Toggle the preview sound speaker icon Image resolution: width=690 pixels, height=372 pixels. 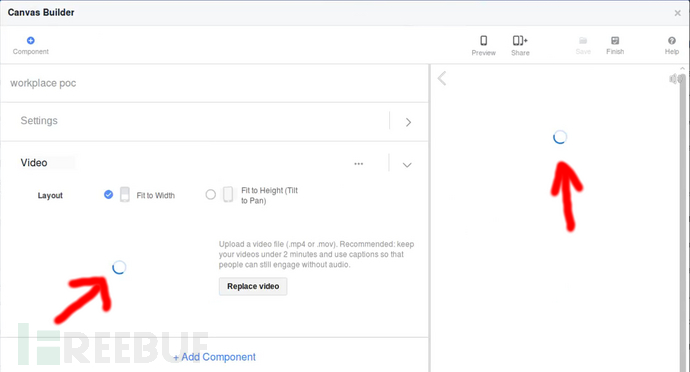click(675, 79)
